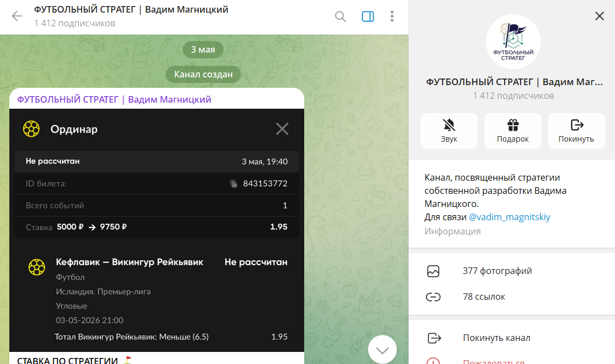Click the football icon next to Ординар
Screen dimensions: 615x364
[x=31, y=128]
